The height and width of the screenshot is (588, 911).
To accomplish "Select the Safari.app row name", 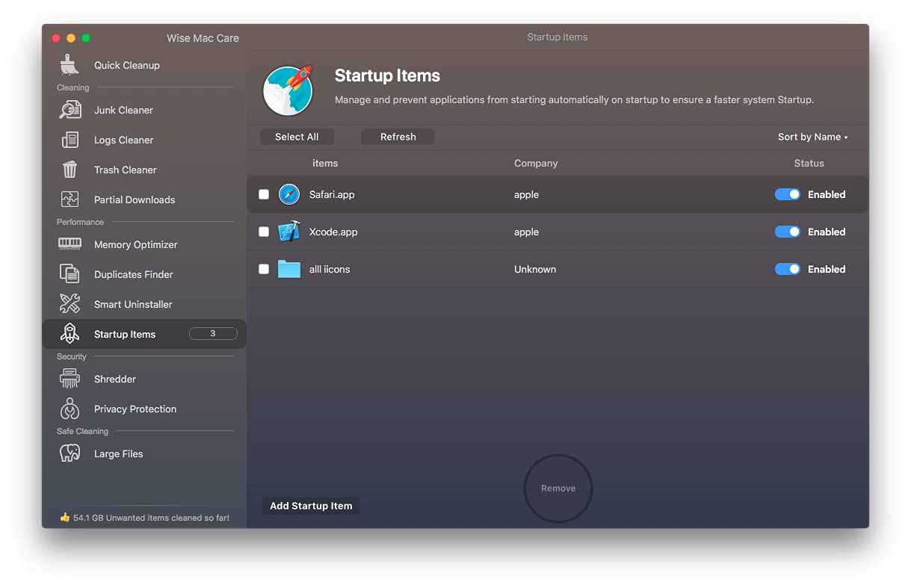I will tap(332, 194).
